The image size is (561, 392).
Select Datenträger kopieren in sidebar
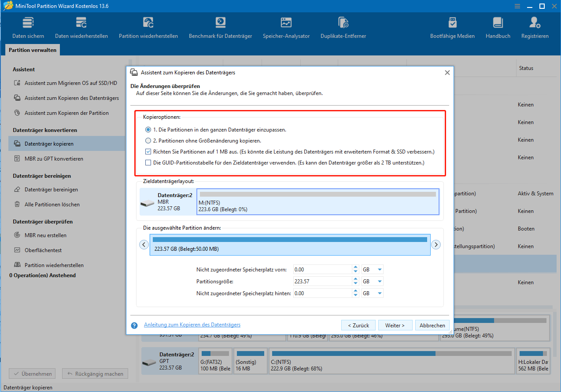pyautogui.click(x=66, y=144)
